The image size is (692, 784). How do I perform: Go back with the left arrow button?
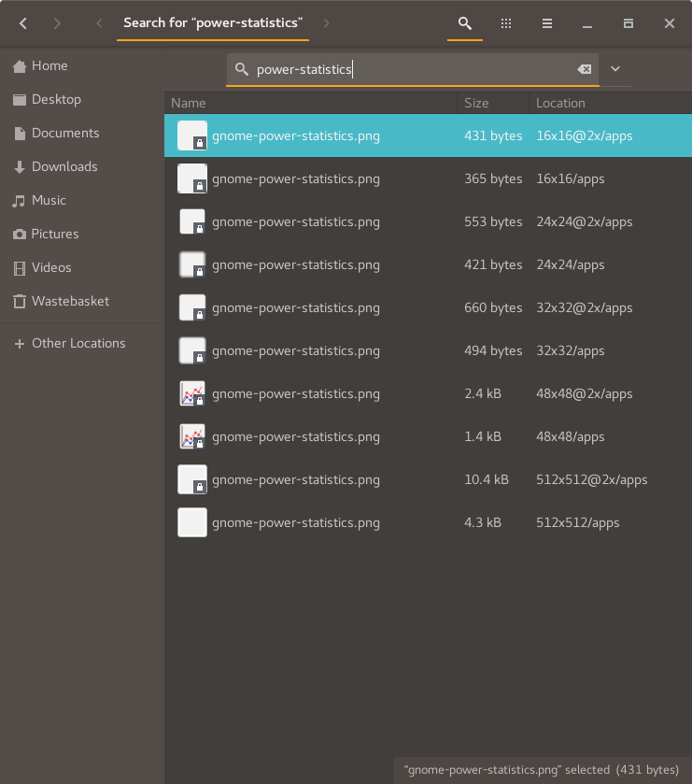click(23, 23)
